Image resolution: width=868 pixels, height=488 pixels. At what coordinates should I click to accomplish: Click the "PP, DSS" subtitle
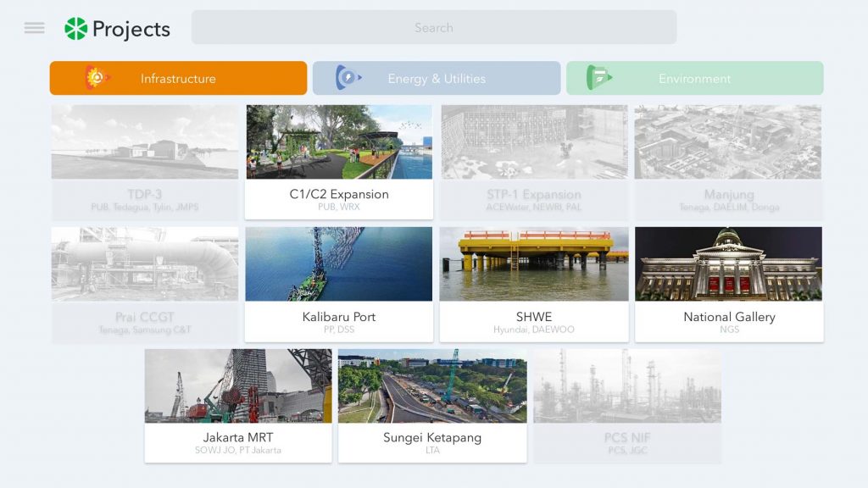(339, 330)
